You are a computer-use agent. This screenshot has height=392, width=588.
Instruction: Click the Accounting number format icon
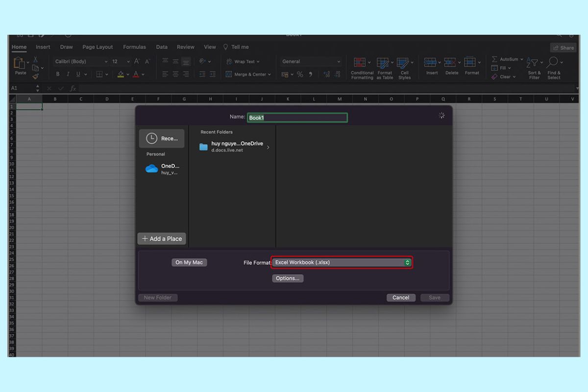(x=285, y=74)
